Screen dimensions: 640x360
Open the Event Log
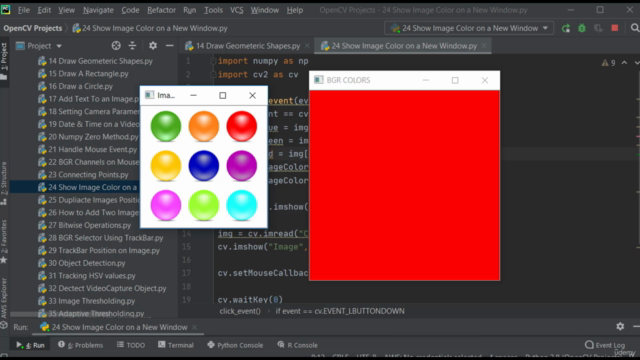[605, 345]
